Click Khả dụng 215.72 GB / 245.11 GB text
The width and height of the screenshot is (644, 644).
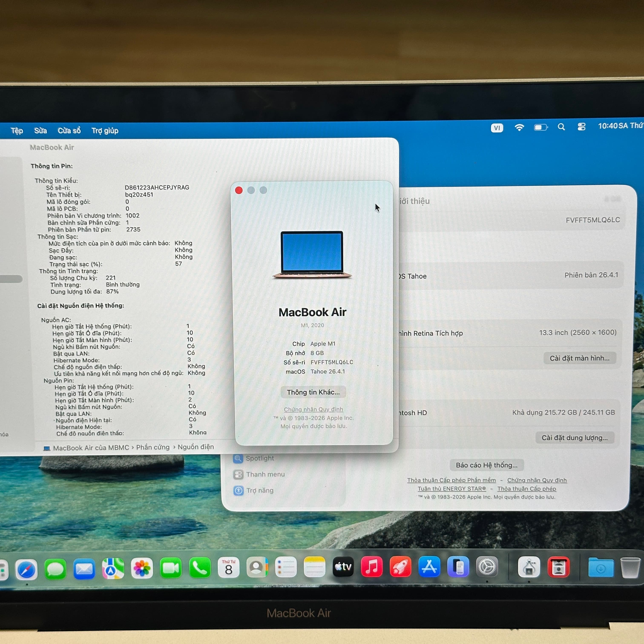pyautogui.click(x=563, y=412)
